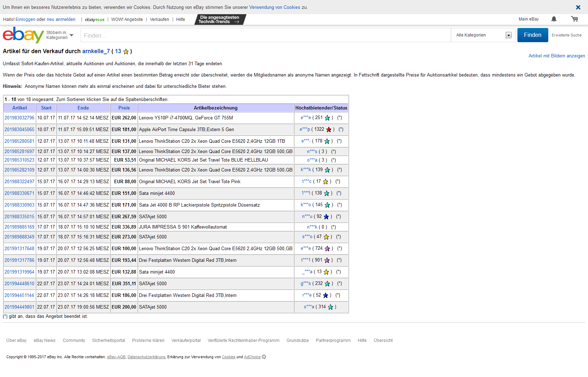Open Verkäuferportal footer link
The width and height of the screenshot is (588, 377).
(186, 341)
